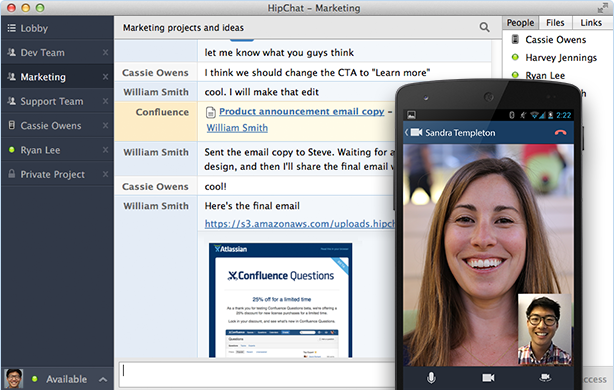Mute microphone on phone call
Screen dimensions: 614x390
point(431,377)
